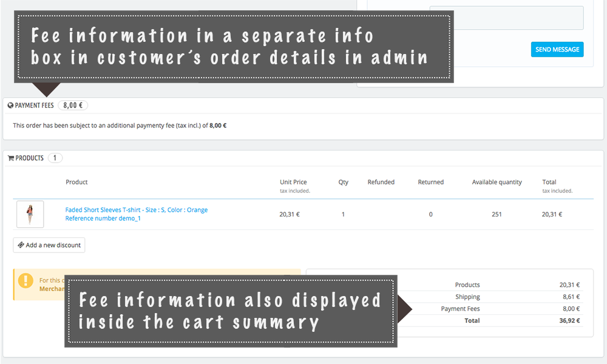Click the Available quantity column header
The height and width of the screenshot is (364, 607).
pyautogui.click(x=496, y=181)
